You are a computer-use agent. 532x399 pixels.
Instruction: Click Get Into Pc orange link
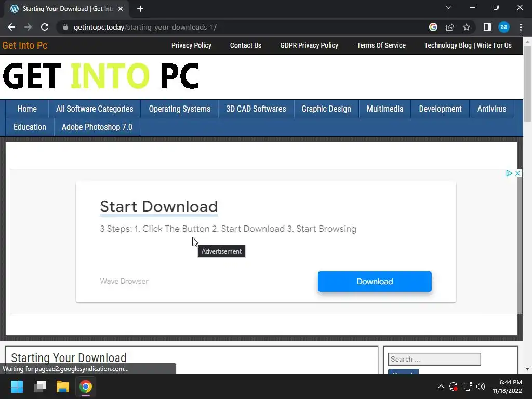[25, 46]
